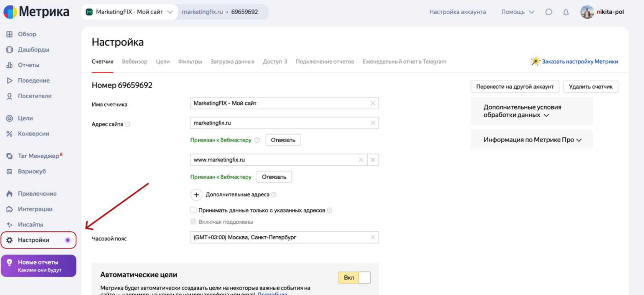Open Tag Manager from the sidebar
This screenshot has height=295, width=644.
[38, 156]
